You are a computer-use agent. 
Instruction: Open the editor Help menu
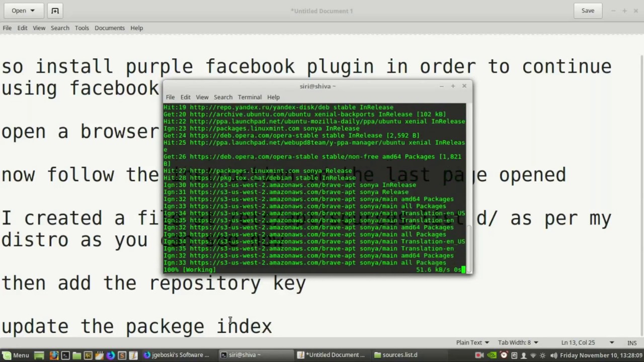[137, 28]
